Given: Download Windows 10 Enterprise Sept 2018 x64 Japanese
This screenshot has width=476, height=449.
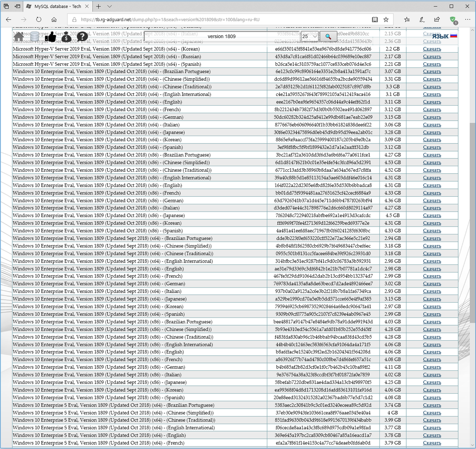Looking at the screenshot, I should point(432,299).
